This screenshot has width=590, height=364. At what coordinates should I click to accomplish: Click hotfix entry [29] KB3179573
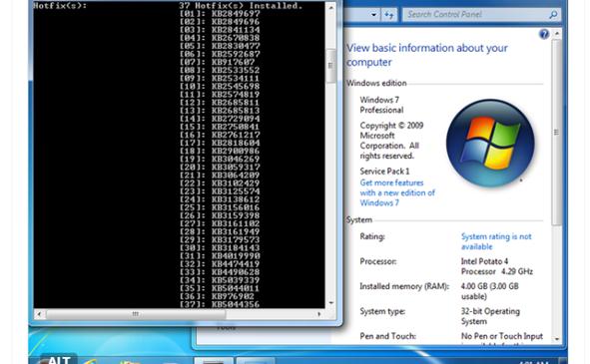(x=220, y=240)
